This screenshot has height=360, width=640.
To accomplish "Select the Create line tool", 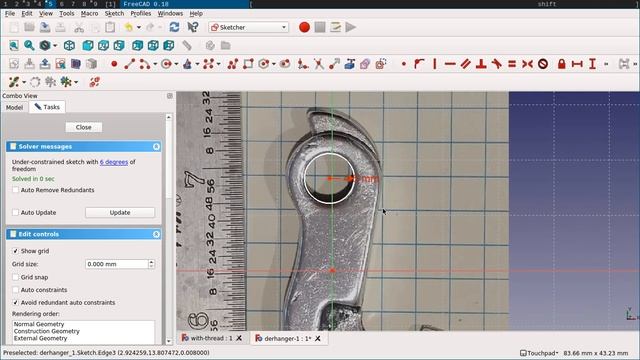I will click(x=129, y=64).
